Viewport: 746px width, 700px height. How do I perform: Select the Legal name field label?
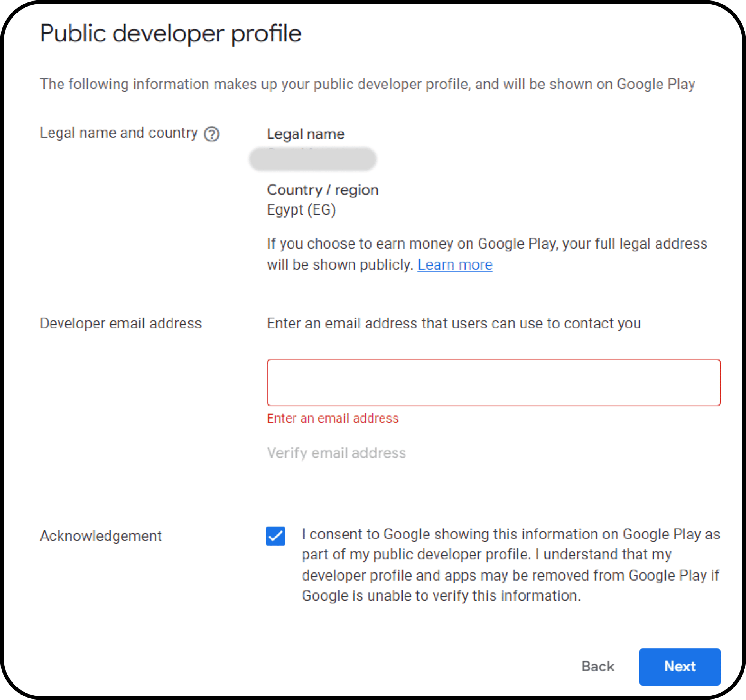tap(305, 134)
